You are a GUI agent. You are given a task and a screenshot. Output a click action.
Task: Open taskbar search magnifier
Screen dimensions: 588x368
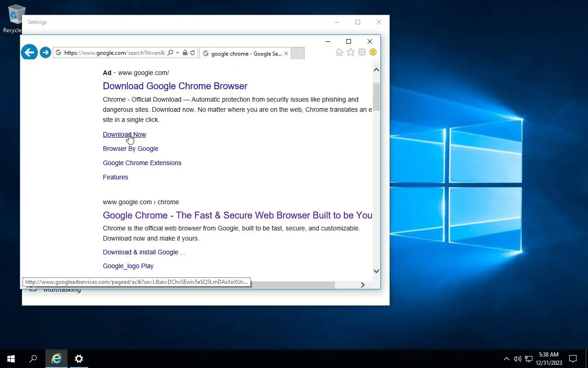pyautogui.click(x=33, y=359)
